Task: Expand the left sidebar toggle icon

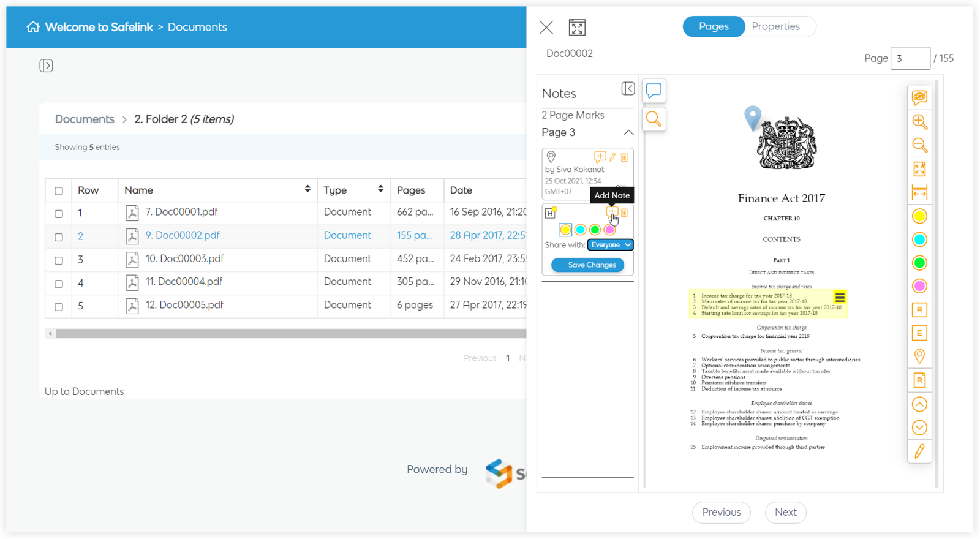Action: (x=47, y=66)
